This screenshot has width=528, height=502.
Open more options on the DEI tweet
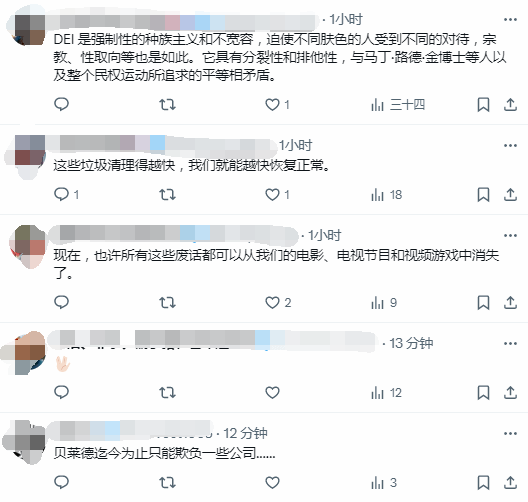click(x=510, y=20)
